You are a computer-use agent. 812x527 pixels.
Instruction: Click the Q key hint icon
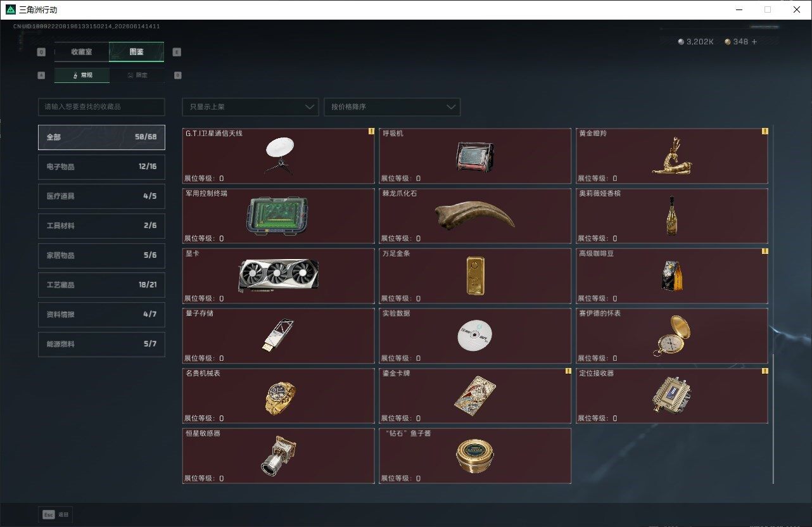(41, 52)
